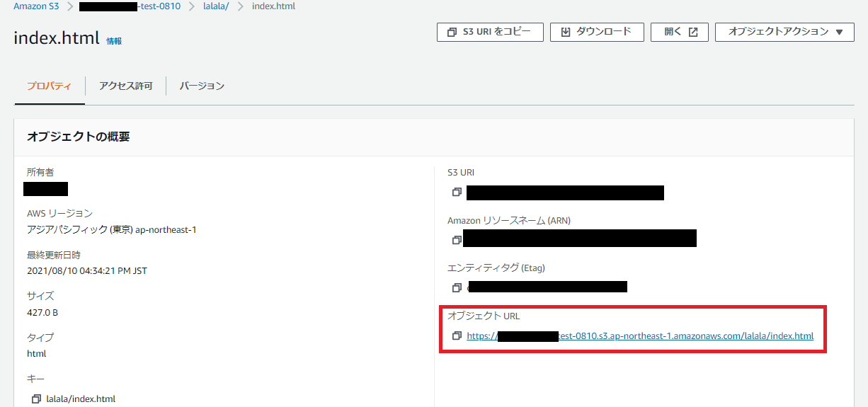Viewport: 868px width, 407px height.
Task: Copy the entity tag Etag icon
Action: point(457,287)
